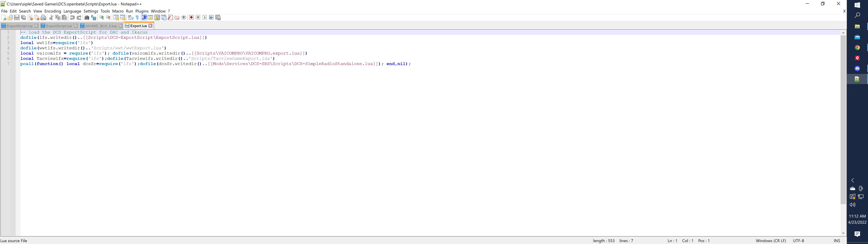Image resolution: width=868 pixels, height=244 pixels.
Task: Open the Encoding menu
Action: [x=53, y=11]
